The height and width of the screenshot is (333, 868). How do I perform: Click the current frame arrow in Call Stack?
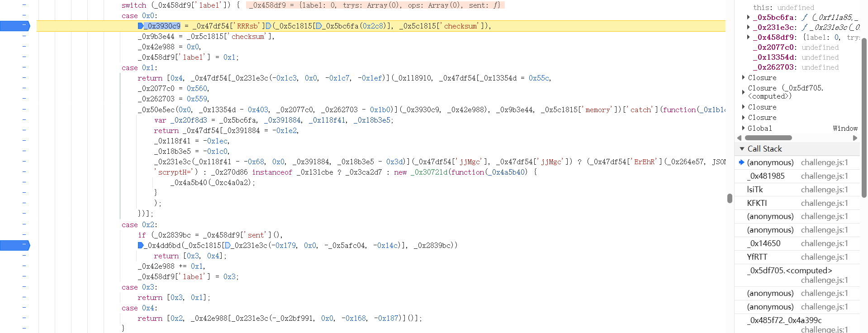coord(741,162)
